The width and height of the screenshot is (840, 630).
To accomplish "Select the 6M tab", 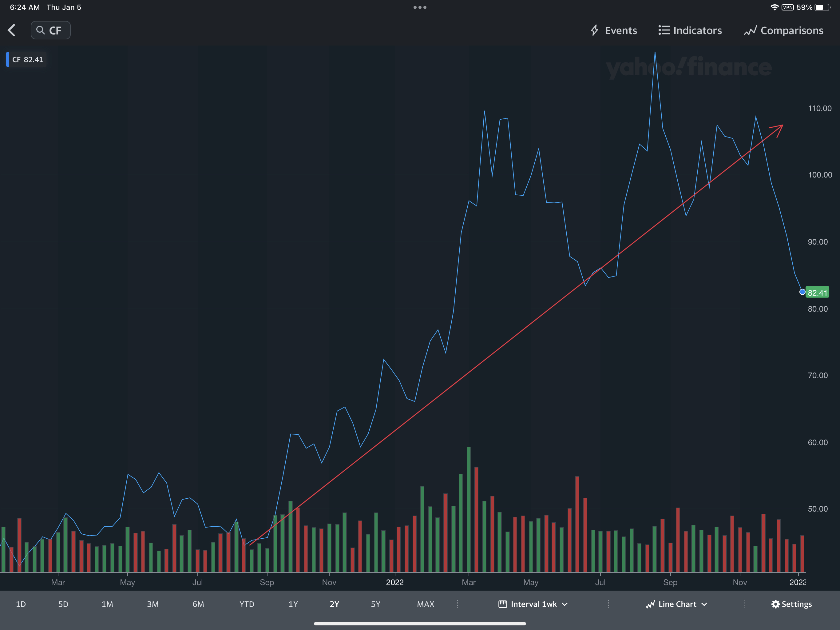I will pyautogui.click(x=198, y=604).
